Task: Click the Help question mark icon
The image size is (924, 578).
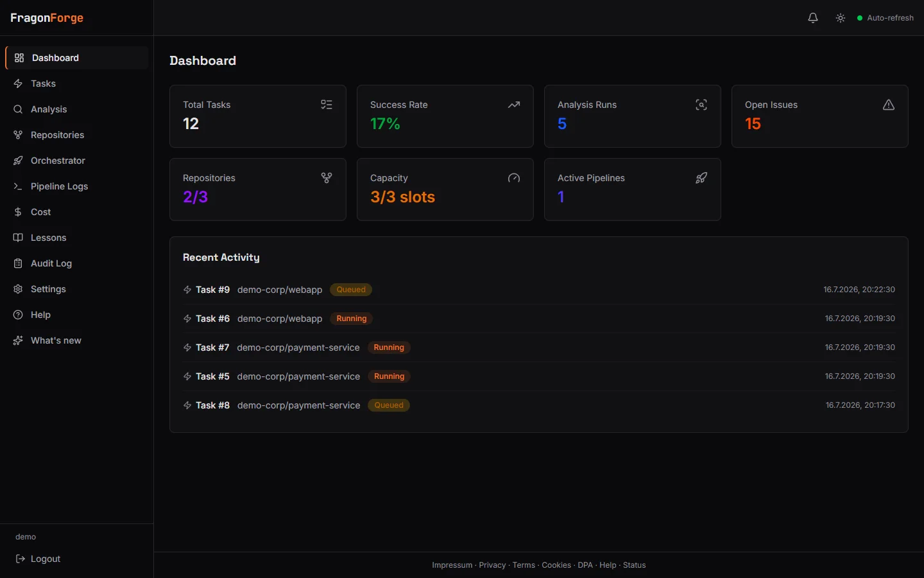Action: 18,315
